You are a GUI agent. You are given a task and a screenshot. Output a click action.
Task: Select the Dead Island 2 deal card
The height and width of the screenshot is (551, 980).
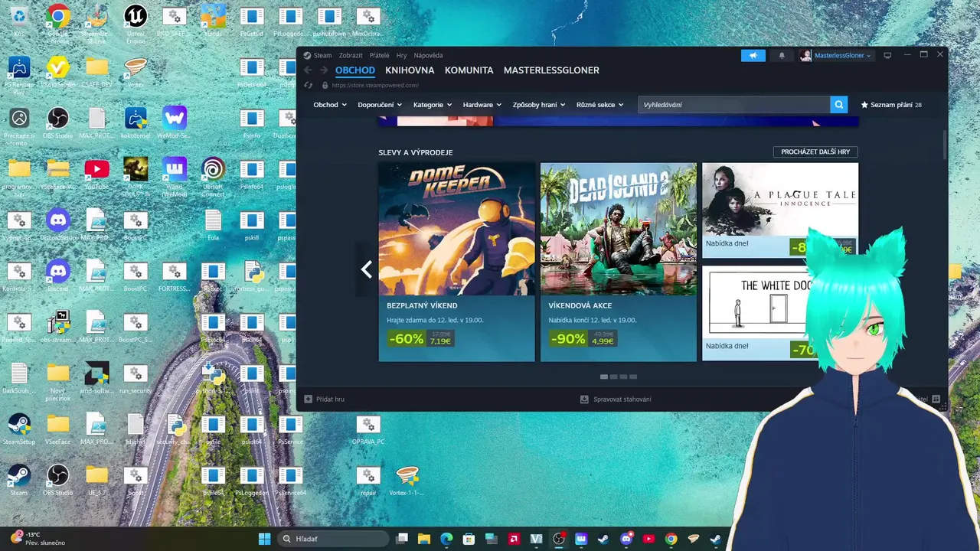pos(619,262)
